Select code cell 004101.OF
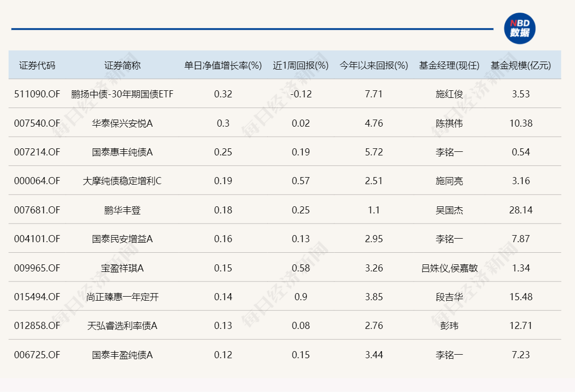575x392 pixels. tap(37, 239)
